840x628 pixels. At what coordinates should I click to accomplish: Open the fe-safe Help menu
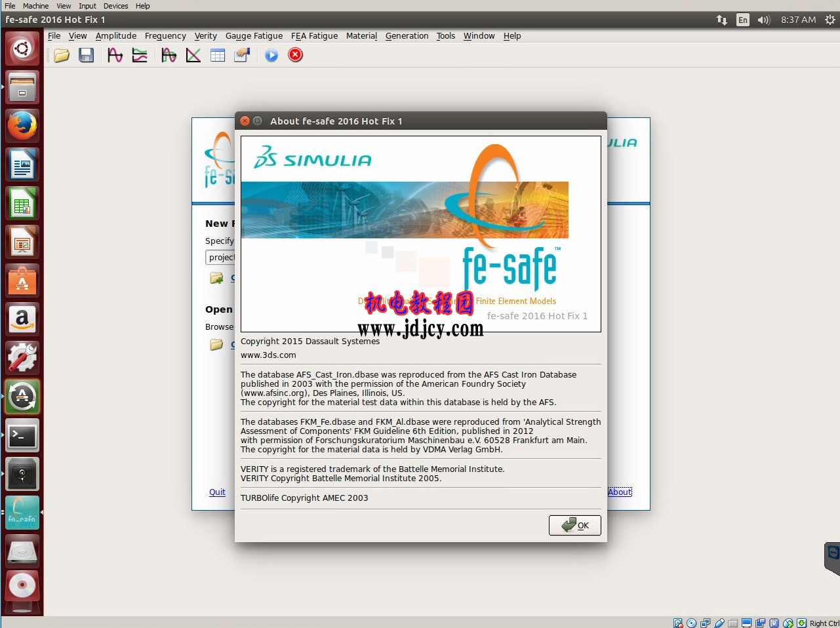click(512, 36)
